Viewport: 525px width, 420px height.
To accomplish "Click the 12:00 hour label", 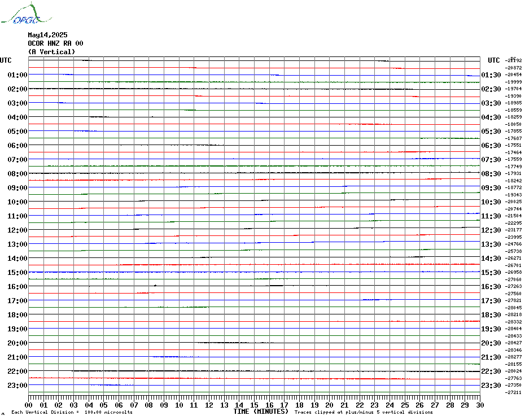I will (17, 230).
